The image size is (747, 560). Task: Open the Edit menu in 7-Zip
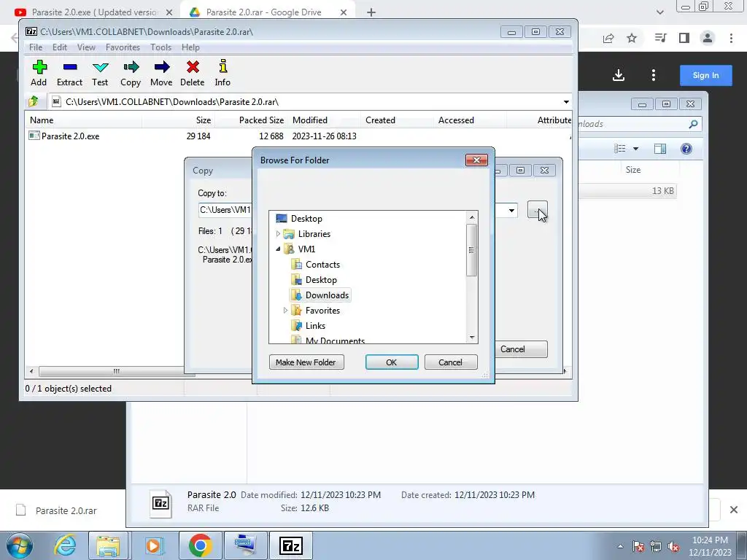(60, 47)
